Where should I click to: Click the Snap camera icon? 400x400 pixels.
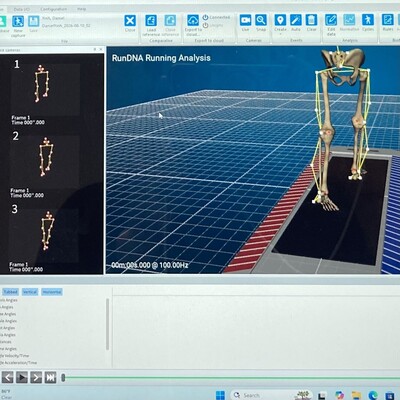261,20
